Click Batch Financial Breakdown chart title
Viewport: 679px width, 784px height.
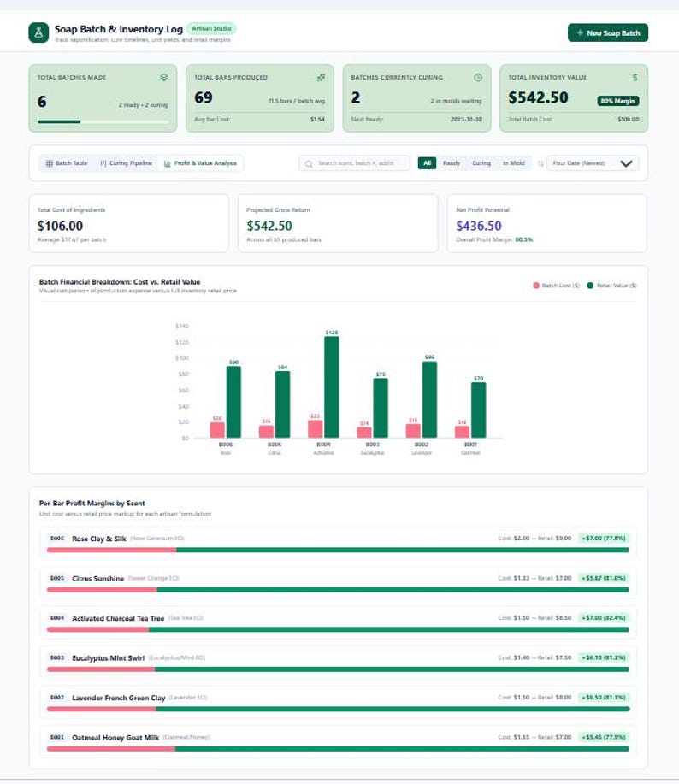(120, 282)
